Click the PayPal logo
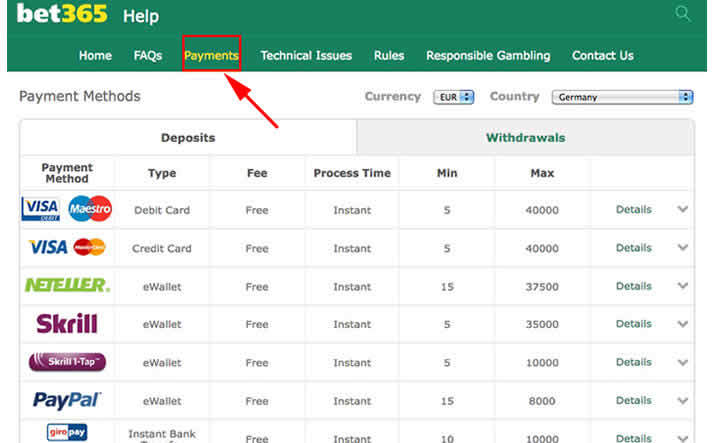The image size is (714, 443). coord(67,400)
